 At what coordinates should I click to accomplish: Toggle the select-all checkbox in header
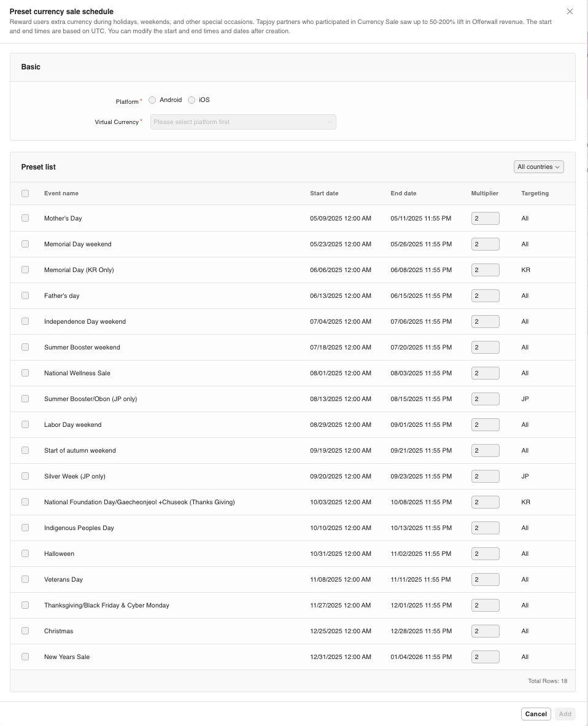tap(25, 193)
